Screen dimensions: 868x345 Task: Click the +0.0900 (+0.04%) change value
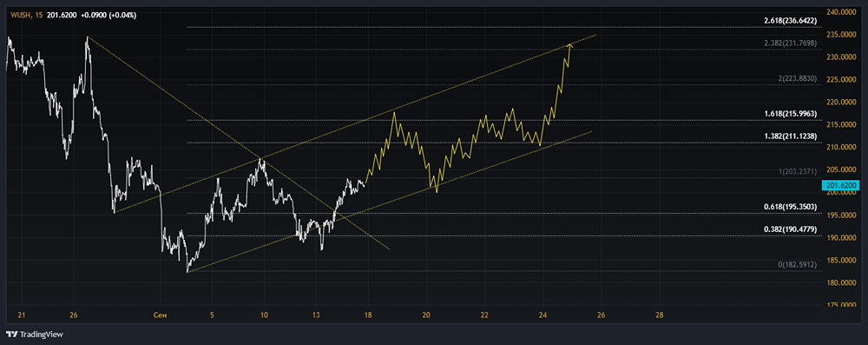(108, 15)
